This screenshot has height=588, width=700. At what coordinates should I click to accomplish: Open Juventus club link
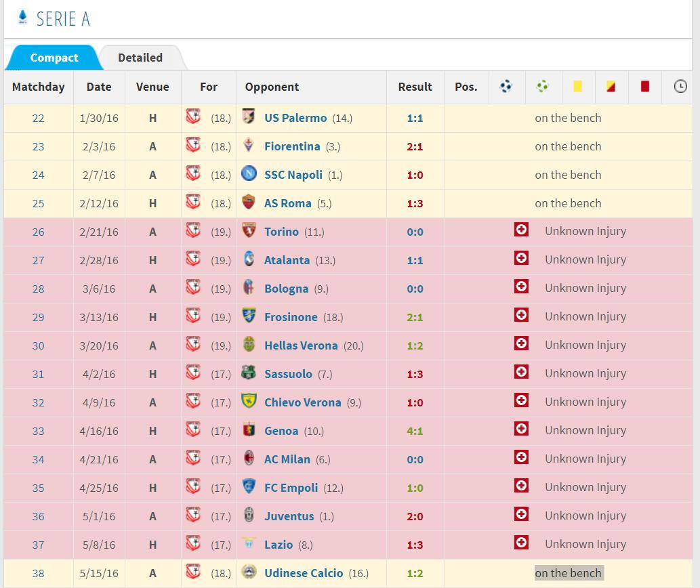[289, 516]
